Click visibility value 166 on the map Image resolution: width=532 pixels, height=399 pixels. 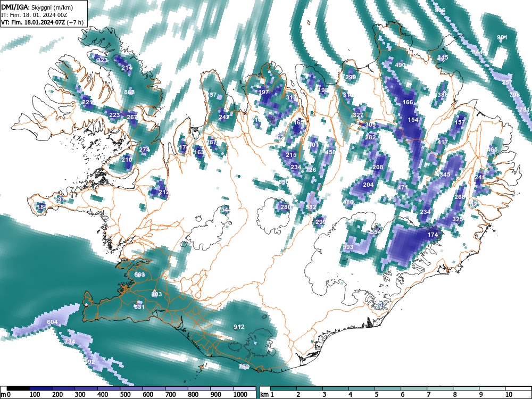[408, 102]
